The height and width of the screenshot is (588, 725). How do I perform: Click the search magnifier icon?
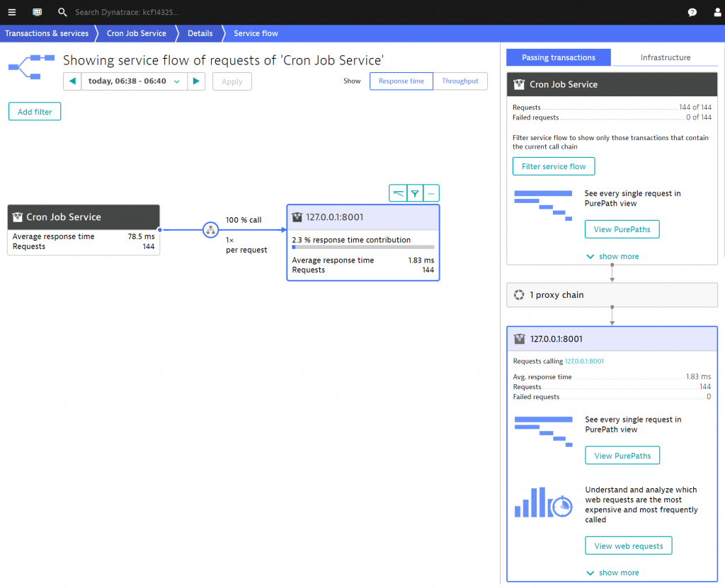point(62,12)
